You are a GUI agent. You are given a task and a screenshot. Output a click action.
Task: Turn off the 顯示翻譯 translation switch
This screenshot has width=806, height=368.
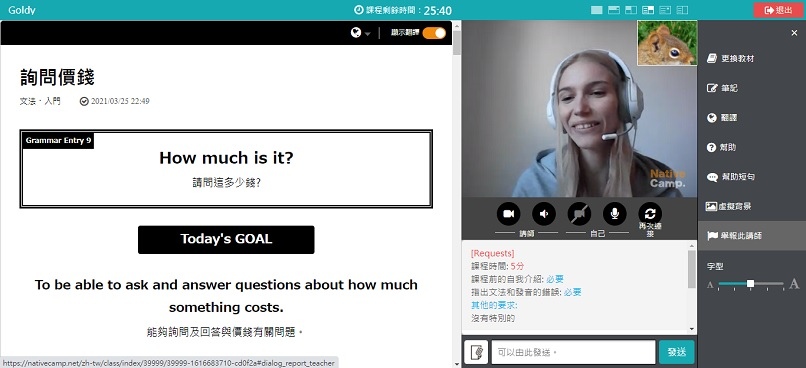tap(434, 33)
